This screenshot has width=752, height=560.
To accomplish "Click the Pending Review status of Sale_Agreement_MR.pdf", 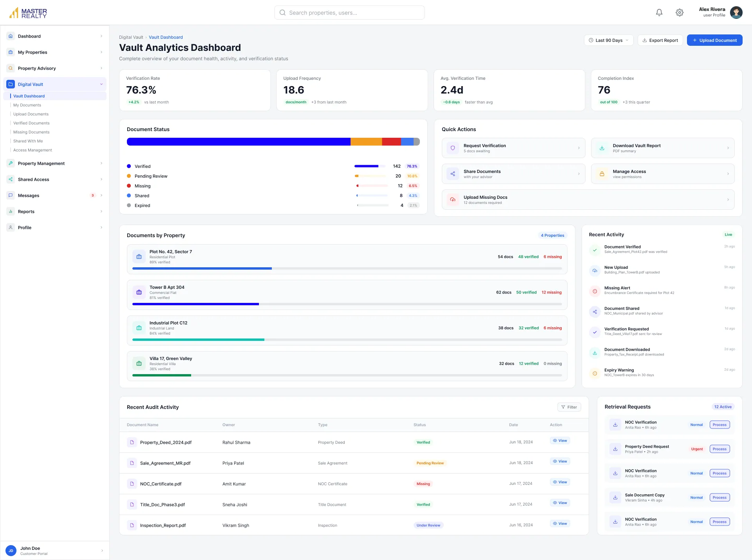I will [x=430, y=463].
